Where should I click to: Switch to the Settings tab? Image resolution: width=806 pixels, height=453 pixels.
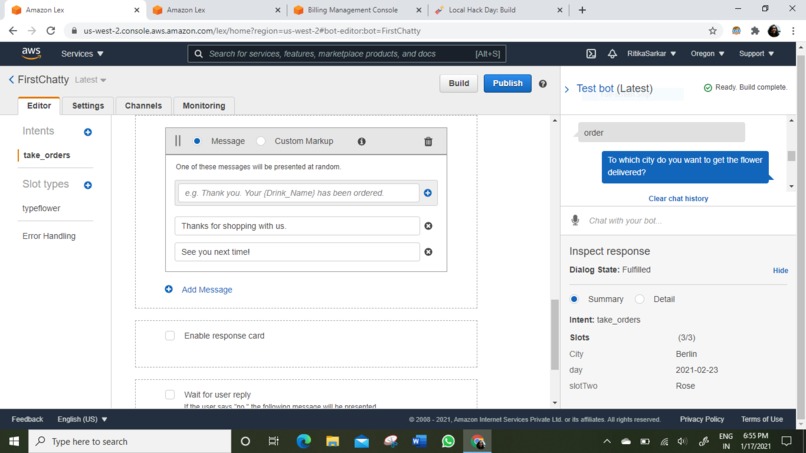(88, 105)
